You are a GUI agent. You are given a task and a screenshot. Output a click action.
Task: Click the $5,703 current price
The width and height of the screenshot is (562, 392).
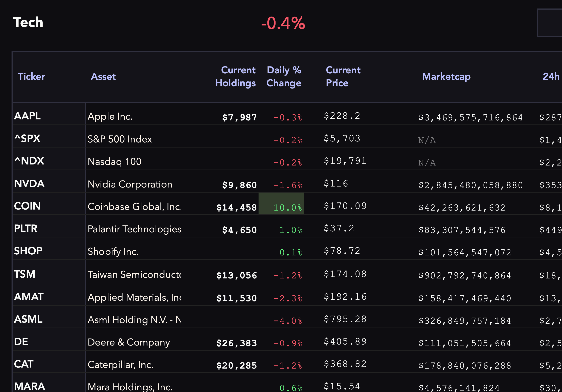[x=342, y=138]
